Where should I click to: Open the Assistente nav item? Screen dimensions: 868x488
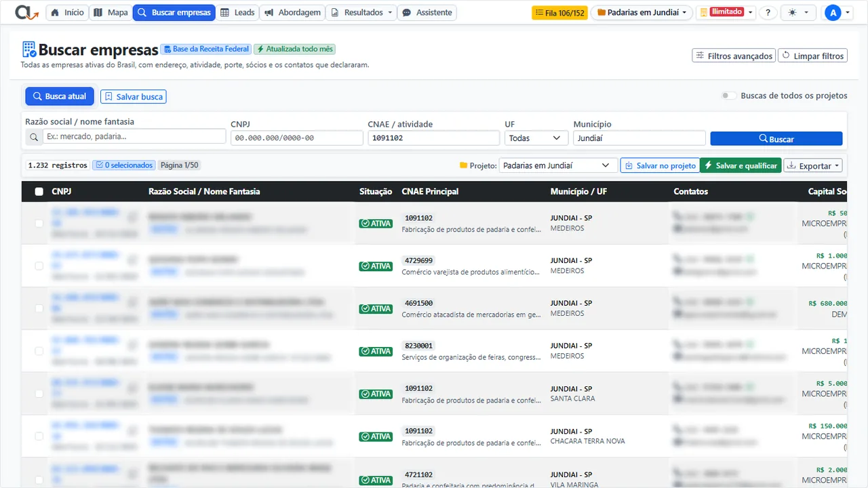click(427, 12)
